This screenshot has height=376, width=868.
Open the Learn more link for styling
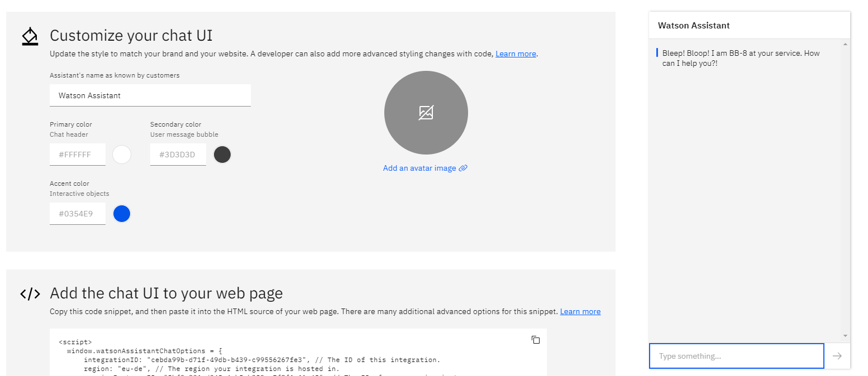(516, 54)
